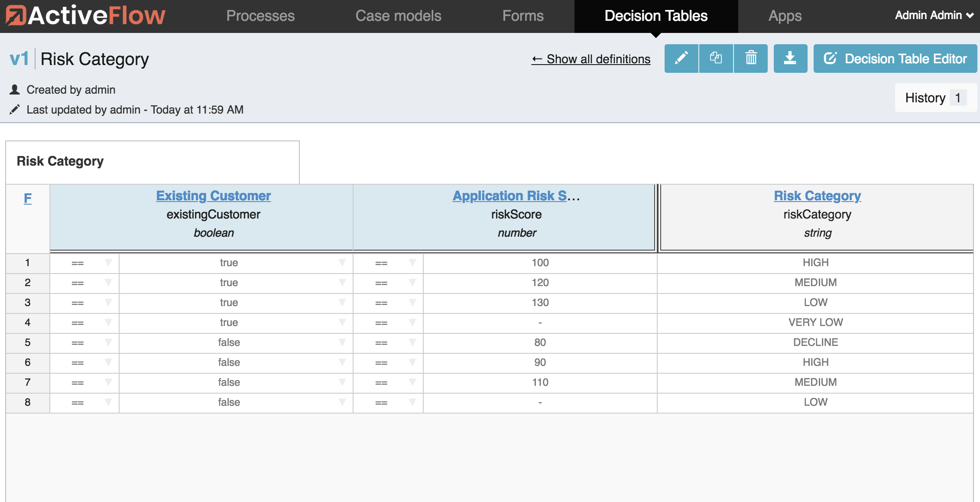The height and width of the screenshot is (502, 980).
Task: Click the ActiveFlow logo
Action: click(x=86, y=16)
